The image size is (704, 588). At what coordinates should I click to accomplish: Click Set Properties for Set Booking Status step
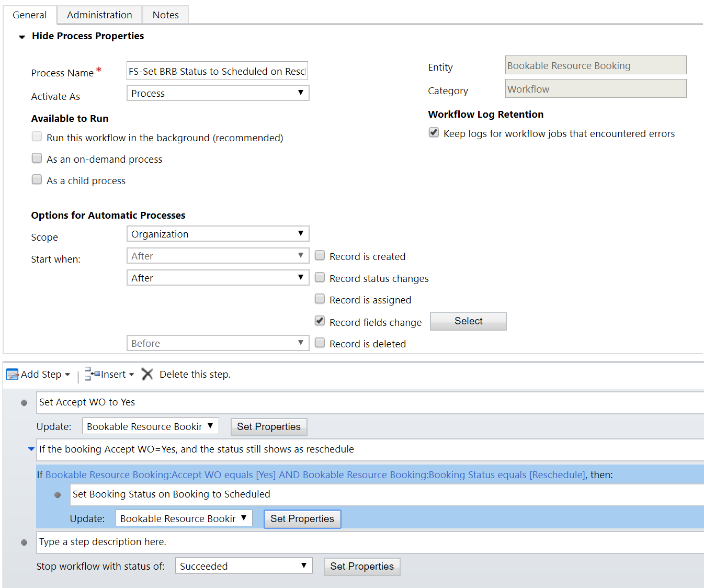[302, 519]
